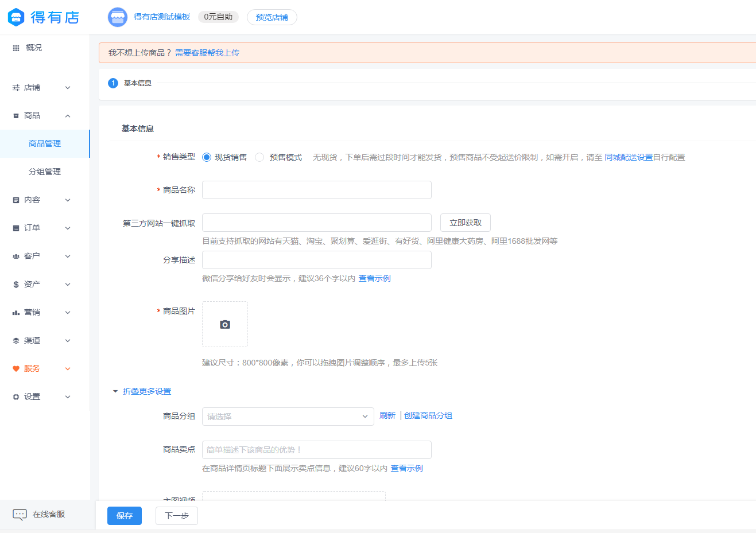
Task: Collapse the 折叠更多设置 section
Action: [142, 391]
